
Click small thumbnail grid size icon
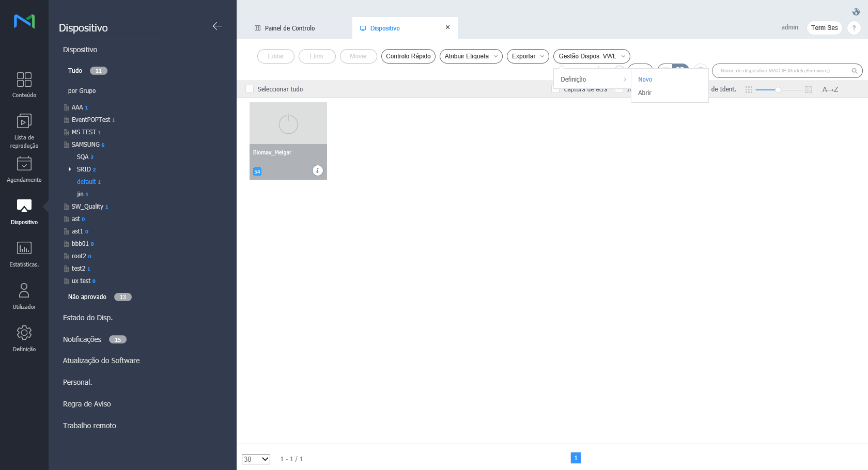(749, 89)
